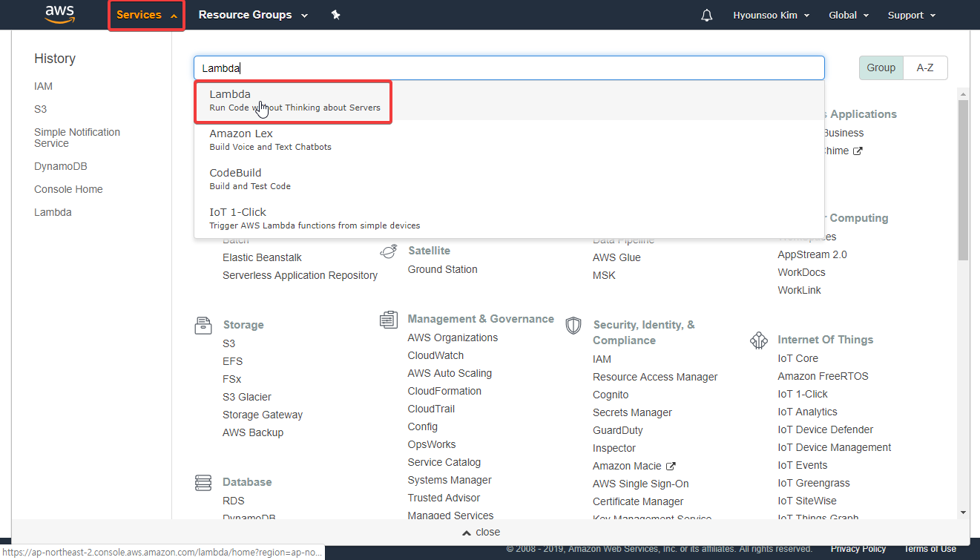Open IAM from History
The height and width of the screenshot is (560, 980).
(43, 86)
